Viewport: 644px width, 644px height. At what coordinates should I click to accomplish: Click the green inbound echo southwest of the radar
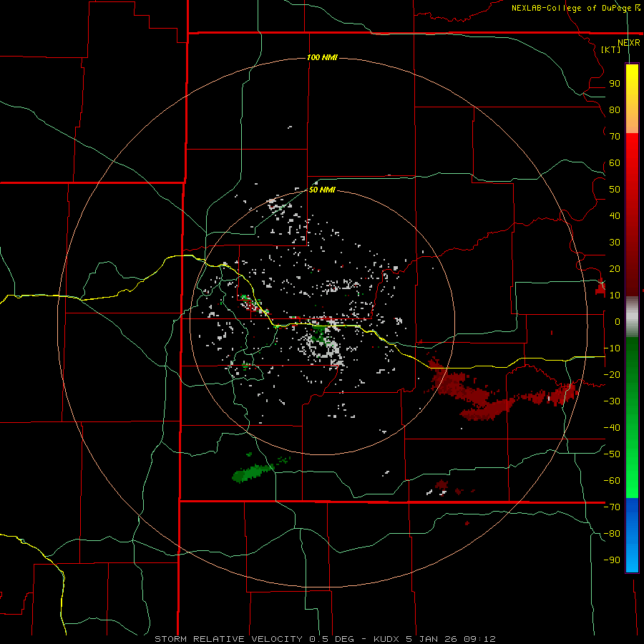pos(251,473)
